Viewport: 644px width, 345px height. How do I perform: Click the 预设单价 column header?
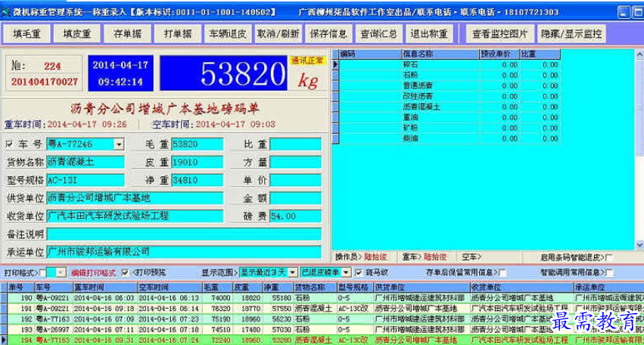pos(499,54)
